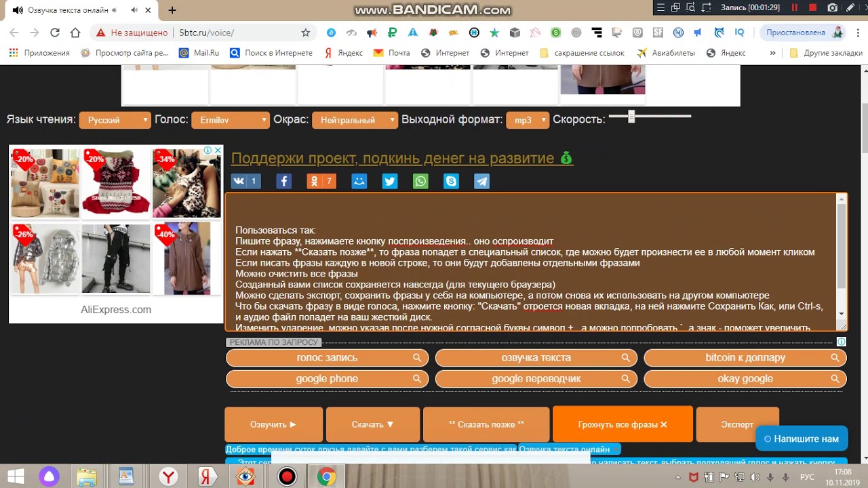Viewport: 868px width, 488px height.
Task: Share page via Telegram
Action: tap(481, 181)
